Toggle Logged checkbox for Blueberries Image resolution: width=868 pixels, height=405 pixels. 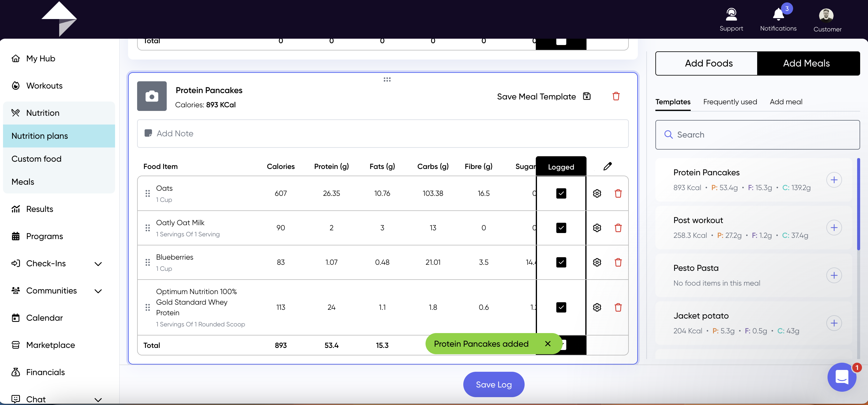pyautogui.click(x=561, y=262)
